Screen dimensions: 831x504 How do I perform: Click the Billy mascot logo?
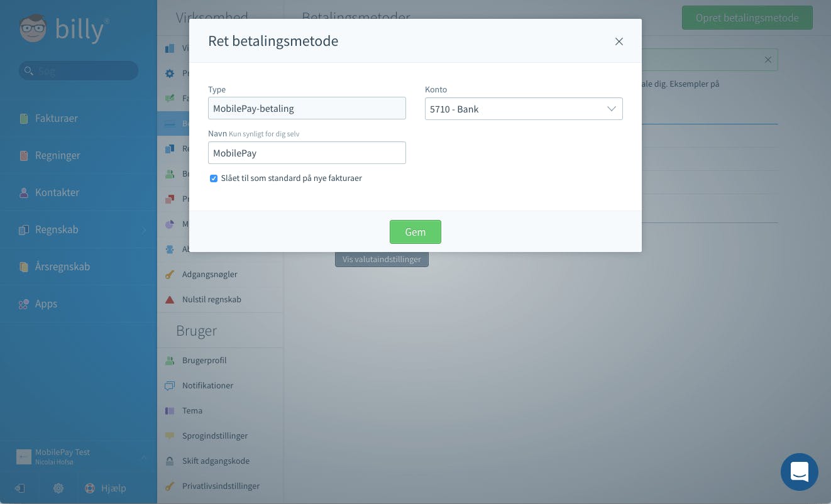click(33, 29)
